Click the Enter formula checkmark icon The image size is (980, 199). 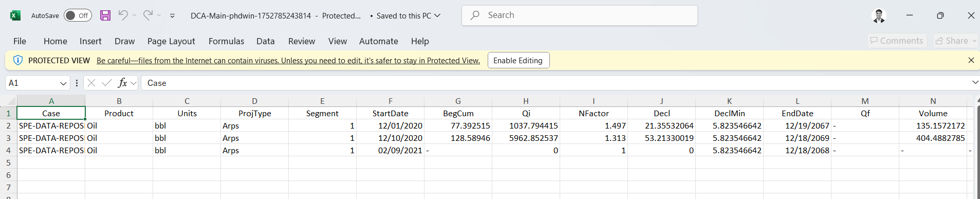107,83
